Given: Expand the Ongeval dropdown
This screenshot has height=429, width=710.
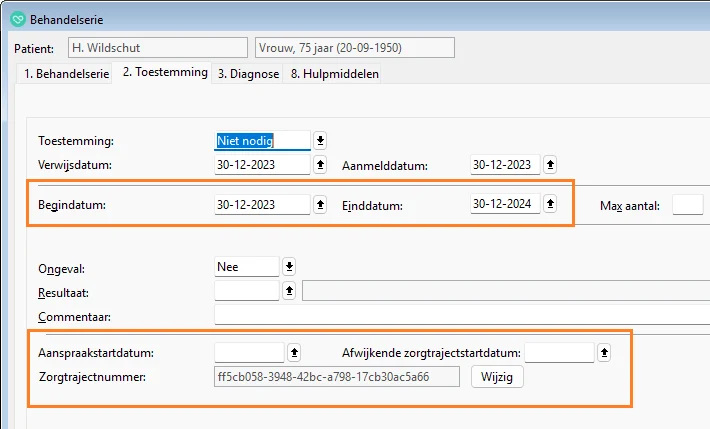Looking at the screenshot, I should tap(289, 266).
